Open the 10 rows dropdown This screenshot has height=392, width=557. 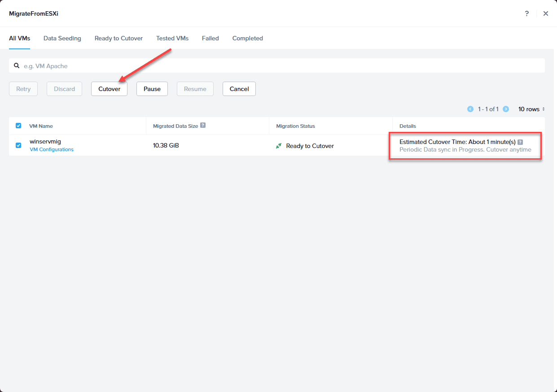(531, 109)
